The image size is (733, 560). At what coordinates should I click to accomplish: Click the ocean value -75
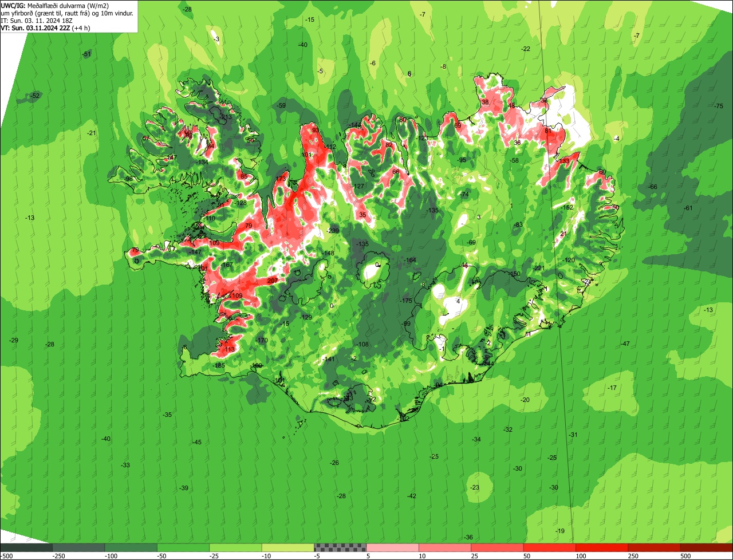click(719, 106)
